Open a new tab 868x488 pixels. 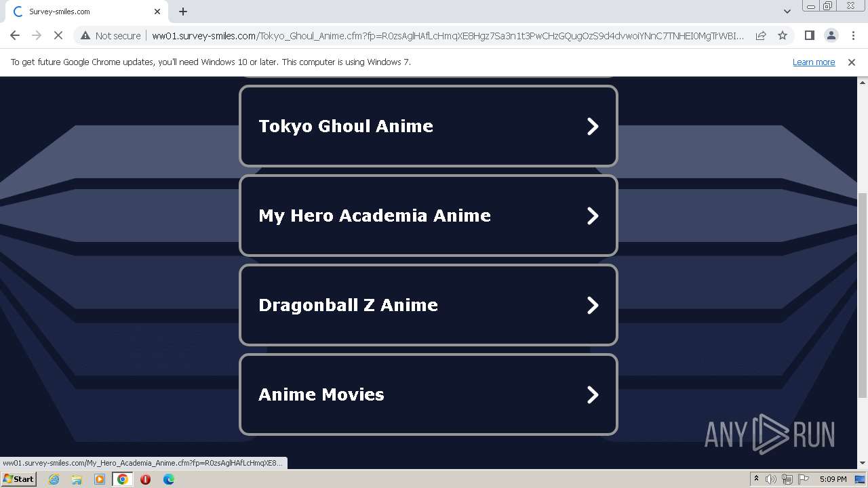(183, 12)
